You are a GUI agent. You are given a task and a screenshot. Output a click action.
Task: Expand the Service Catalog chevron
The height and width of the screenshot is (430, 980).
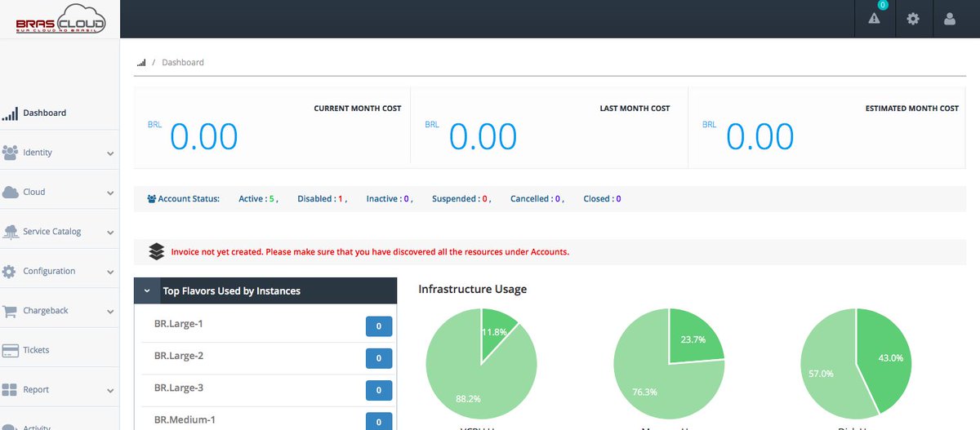click(110, 233)
